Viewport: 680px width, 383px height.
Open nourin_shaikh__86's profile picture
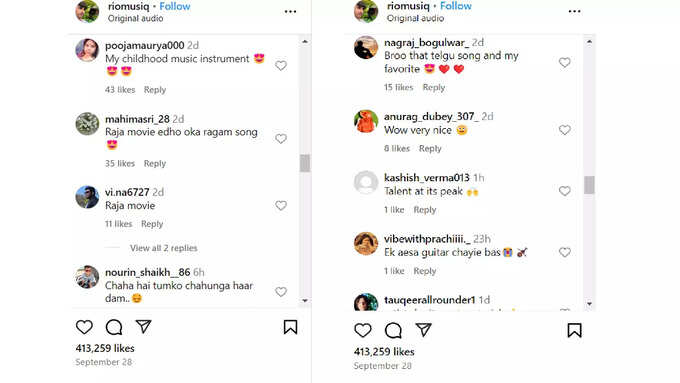pyautogui.click(x=87, y=277)
